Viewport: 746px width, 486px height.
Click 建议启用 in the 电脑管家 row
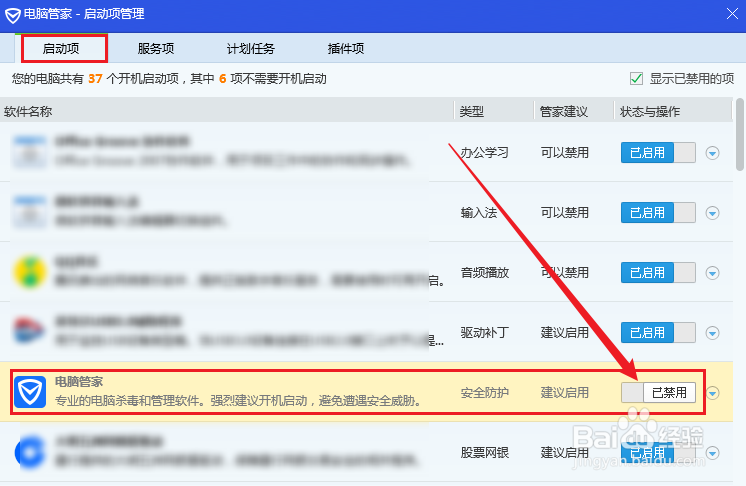pos(564,393)
